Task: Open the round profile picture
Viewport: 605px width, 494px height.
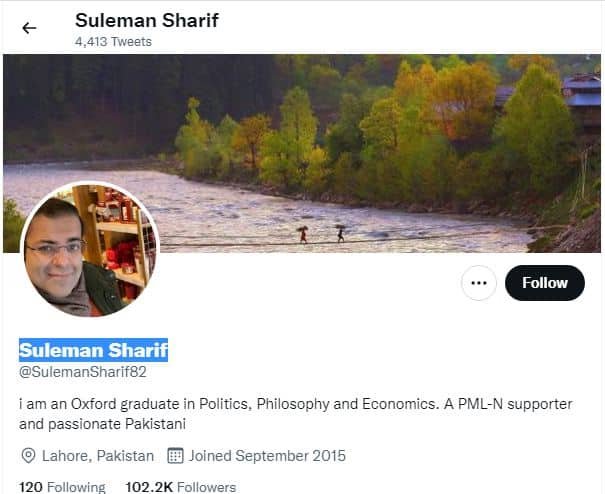Action: pos(89,250)
